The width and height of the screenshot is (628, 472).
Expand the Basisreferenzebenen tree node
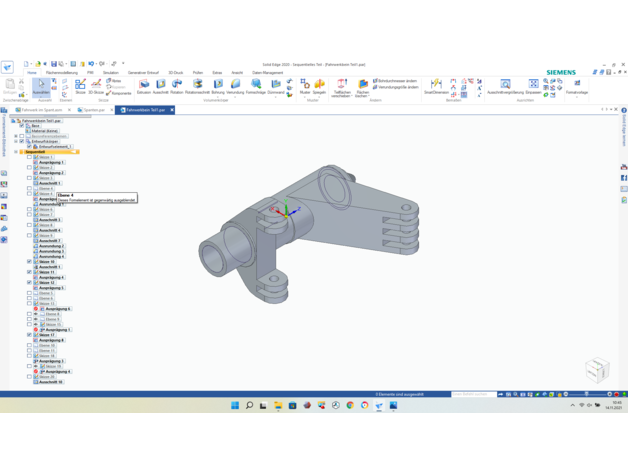click(16, 136)
